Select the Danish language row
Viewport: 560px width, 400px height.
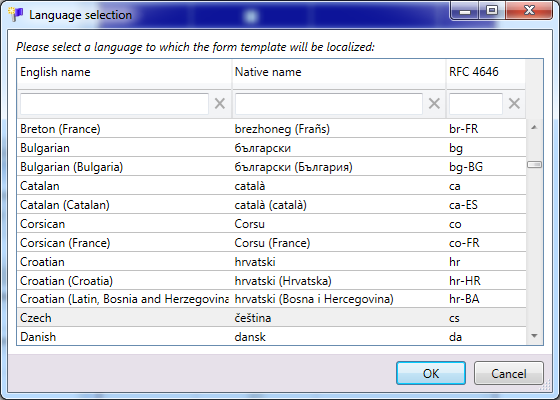click(x=271, y=336)
